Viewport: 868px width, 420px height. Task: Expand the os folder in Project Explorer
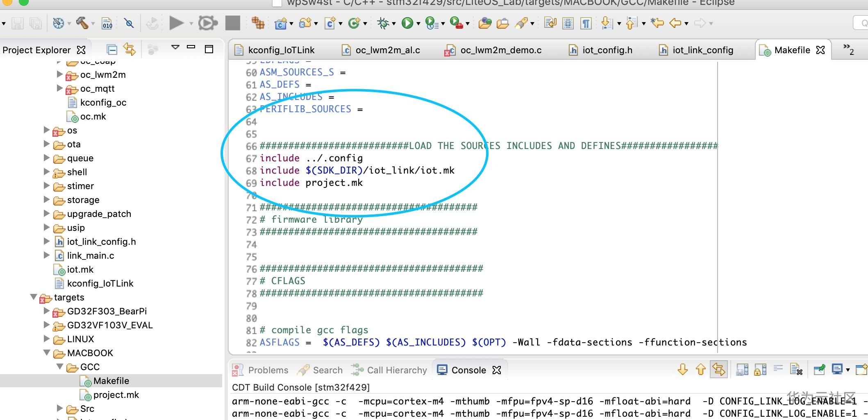click(46, 130)
